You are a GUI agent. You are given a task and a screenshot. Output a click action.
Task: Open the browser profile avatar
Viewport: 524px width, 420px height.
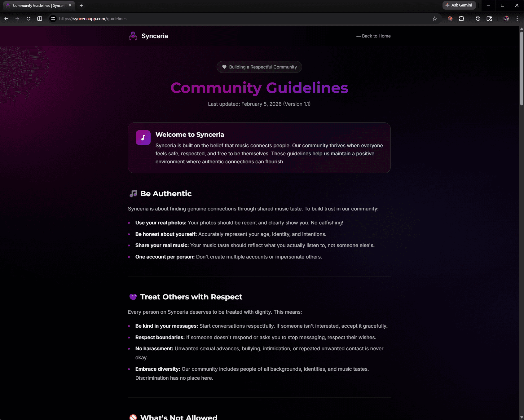tap(506, 19)
